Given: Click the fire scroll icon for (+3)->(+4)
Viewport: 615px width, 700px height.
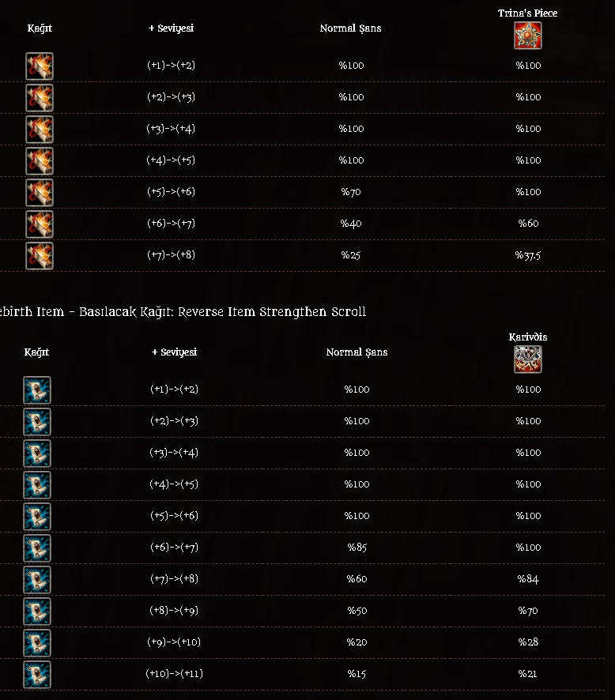Looking at the screenshot, I should coord(40,130).
